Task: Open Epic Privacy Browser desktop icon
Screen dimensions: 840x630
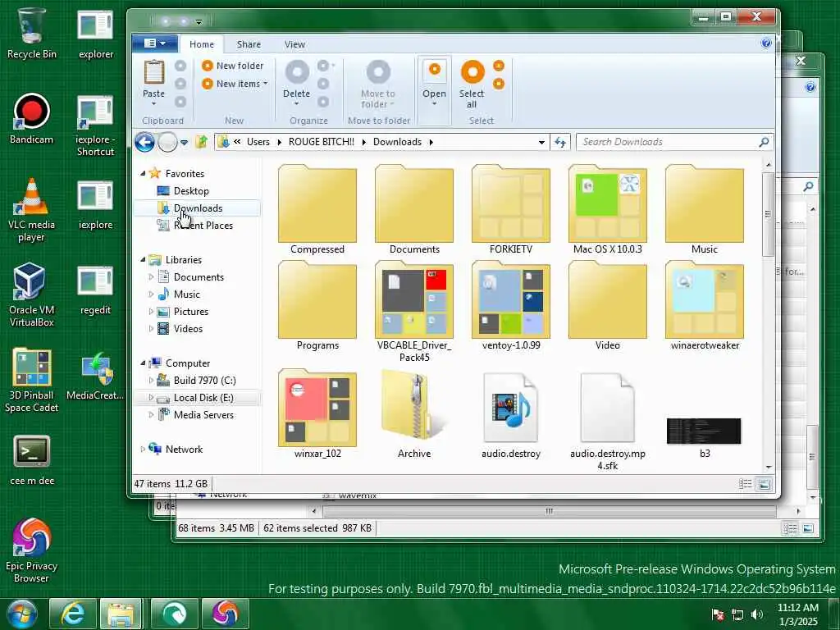Action: 32,550
